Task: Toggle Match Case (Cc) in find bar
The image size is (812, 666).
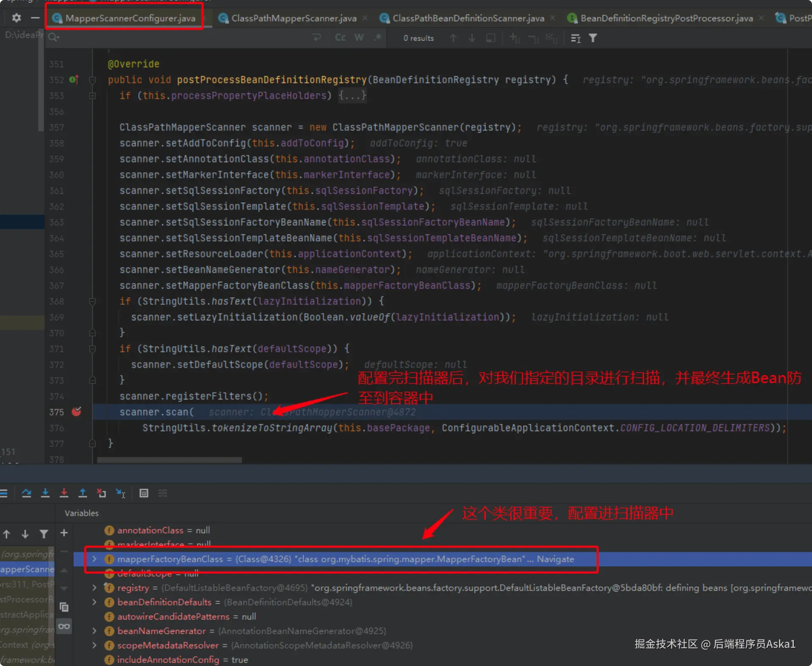Action: pyautogui.click(x=340, y=38)
